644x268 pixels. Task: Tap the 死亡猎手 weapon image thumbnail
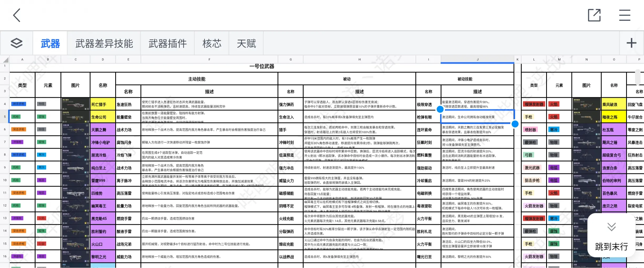(76, 104)
